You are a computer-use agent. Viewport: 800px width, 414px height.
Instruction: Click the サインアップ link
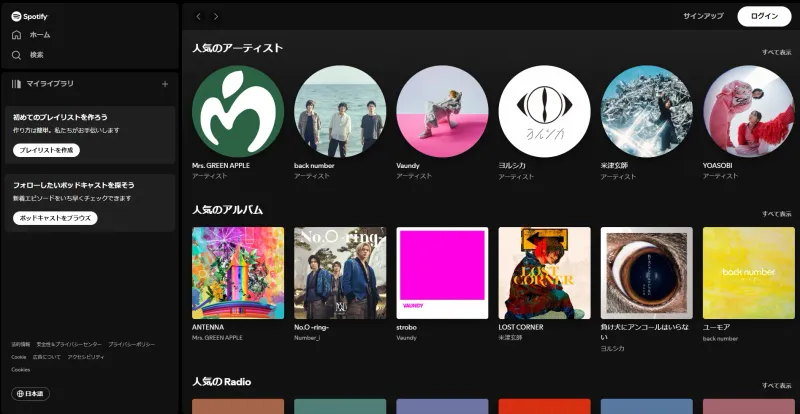[x=703, y=16]
